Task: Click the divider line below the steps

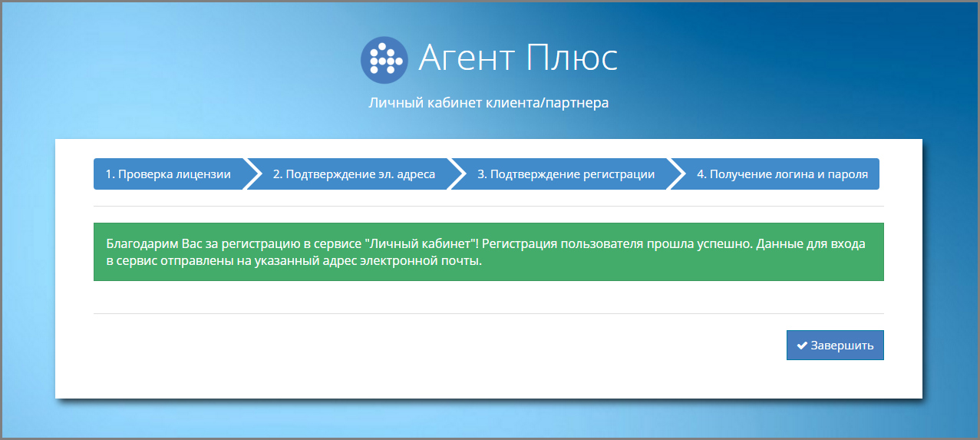Action: [x=488, y=207]
